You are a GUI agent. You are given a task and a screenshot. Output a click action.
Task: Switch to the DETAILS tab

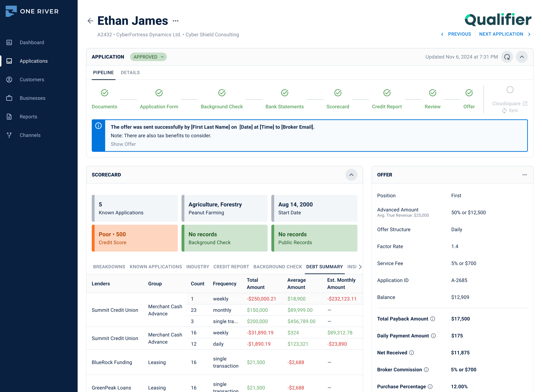coord(130,73)
